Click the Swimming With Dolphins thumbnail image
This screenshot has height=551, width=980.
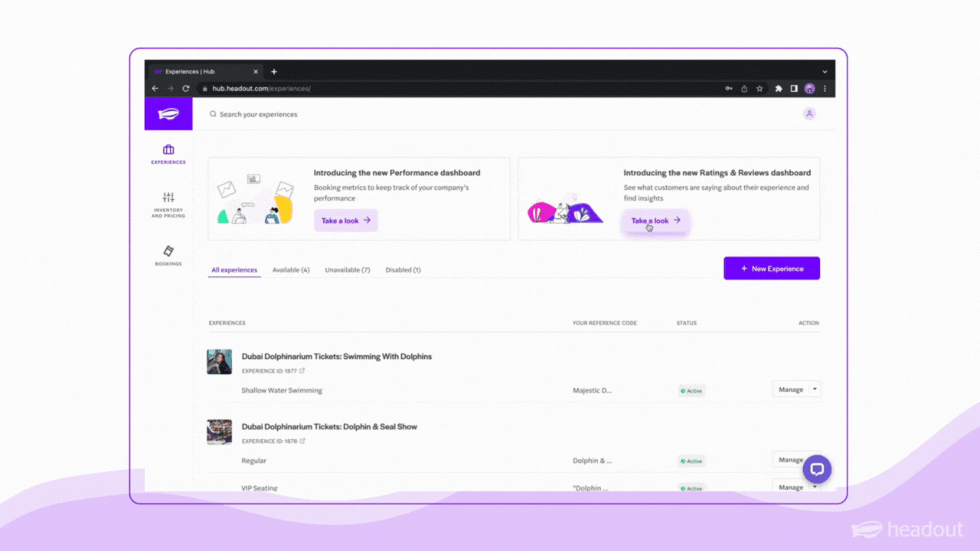(220, 362)
